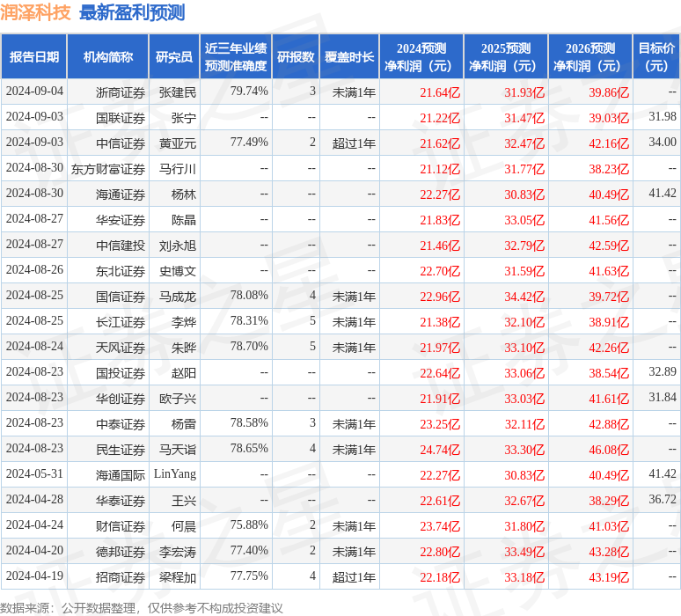Screen dimensions: 681x616
Task: Click accuracy value 77.49%
Action: 249,142
